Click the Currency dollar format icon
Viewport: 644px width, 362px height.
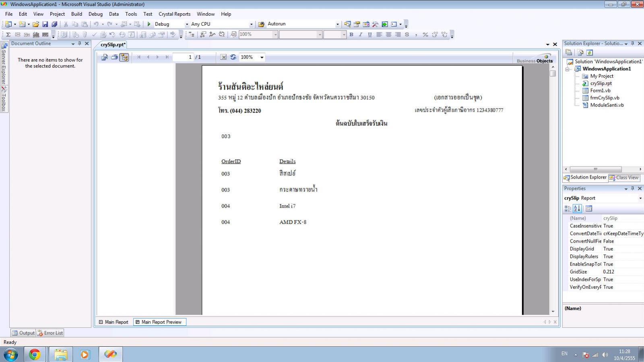[407, 35]
